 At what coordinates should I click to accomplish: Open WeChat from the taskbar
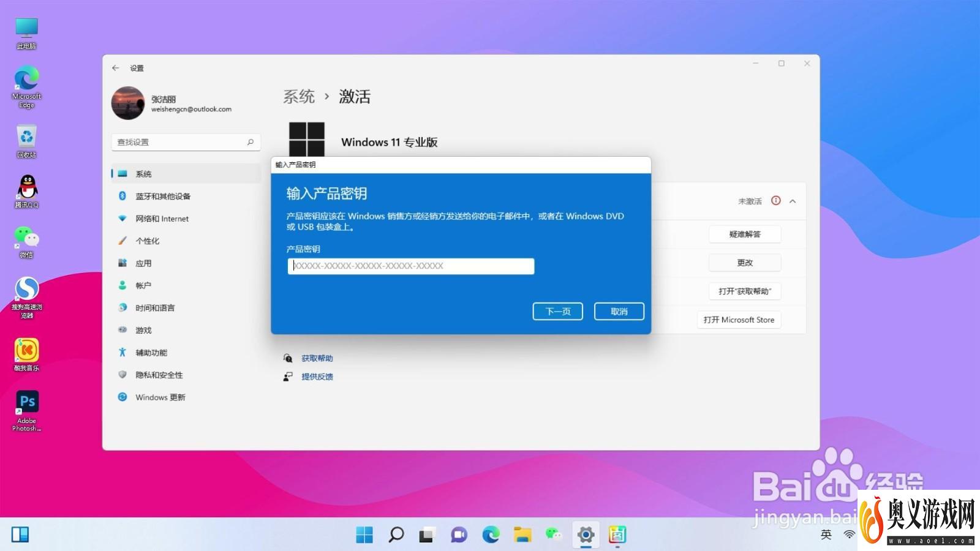554,534
